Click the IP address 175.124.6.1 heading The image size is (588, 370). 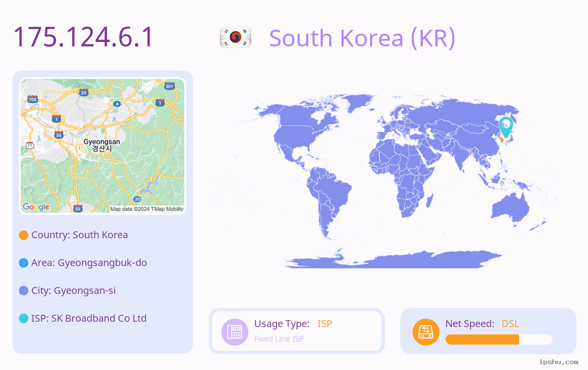[x=83, y=38]
